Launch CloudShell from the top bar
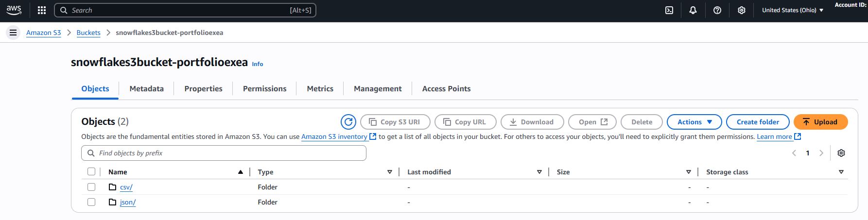Image resolution: width=868 pixels, height=220 pixels. (669, 10)
